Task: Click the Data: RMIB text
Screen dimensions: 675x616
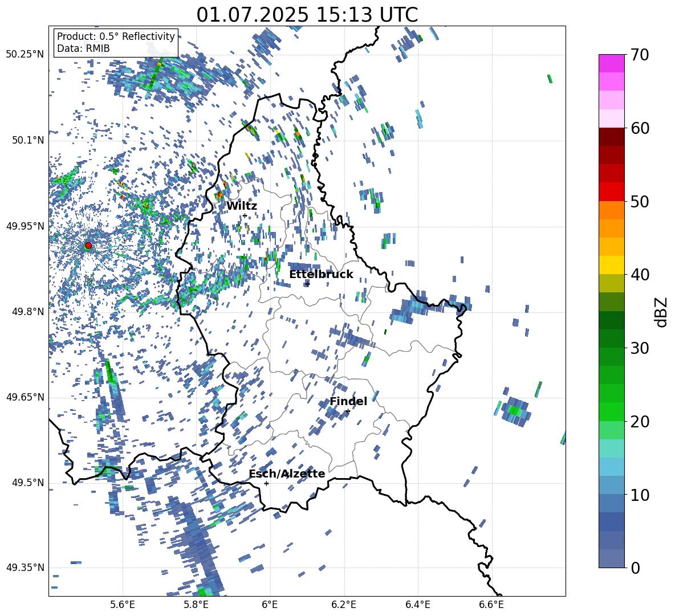Action: (83, 48)
